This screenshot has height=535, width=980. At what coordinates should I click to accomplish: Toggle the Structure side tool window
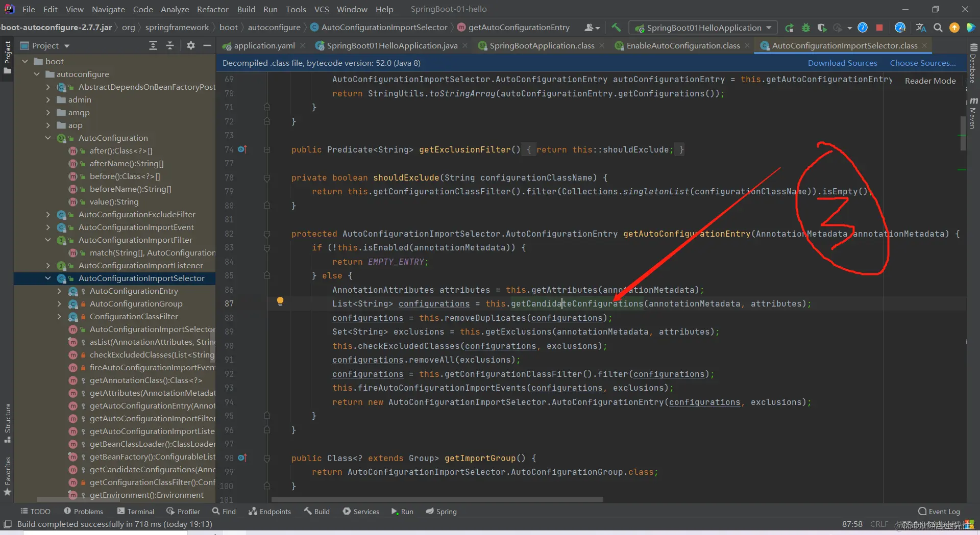7,423
